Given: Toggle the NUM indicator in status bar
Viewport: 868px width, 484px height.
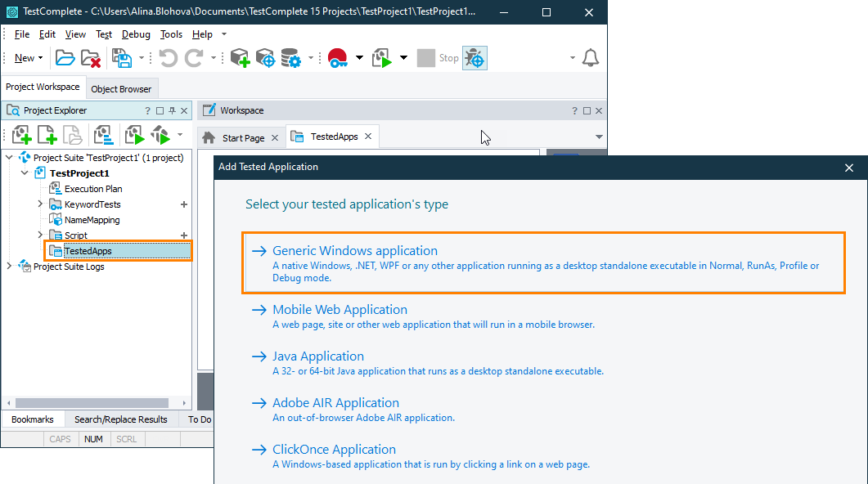Looking at the screenshot, I should [93, 439].
